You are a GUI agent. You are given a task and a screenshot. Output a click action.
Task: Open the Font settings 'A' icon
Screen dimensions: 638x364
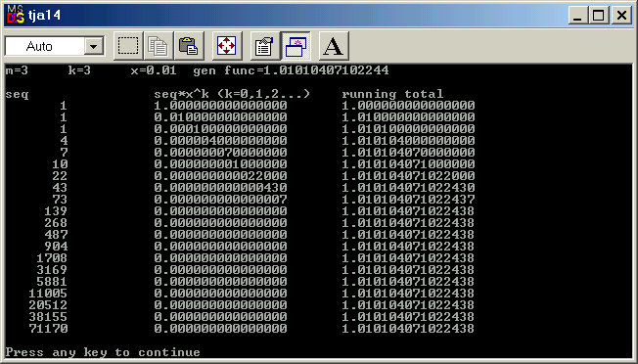point(334,46)
